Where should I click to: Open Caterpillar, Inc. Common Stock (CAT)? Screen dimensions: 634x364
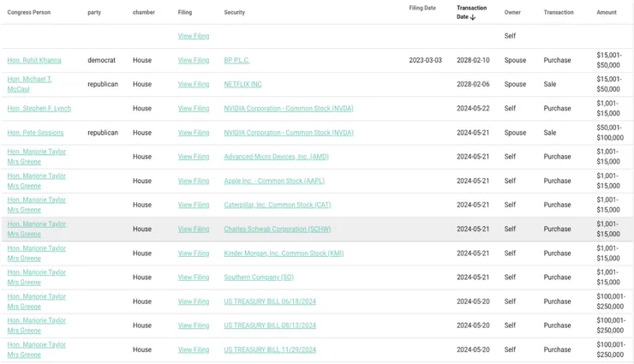(277, 205)
